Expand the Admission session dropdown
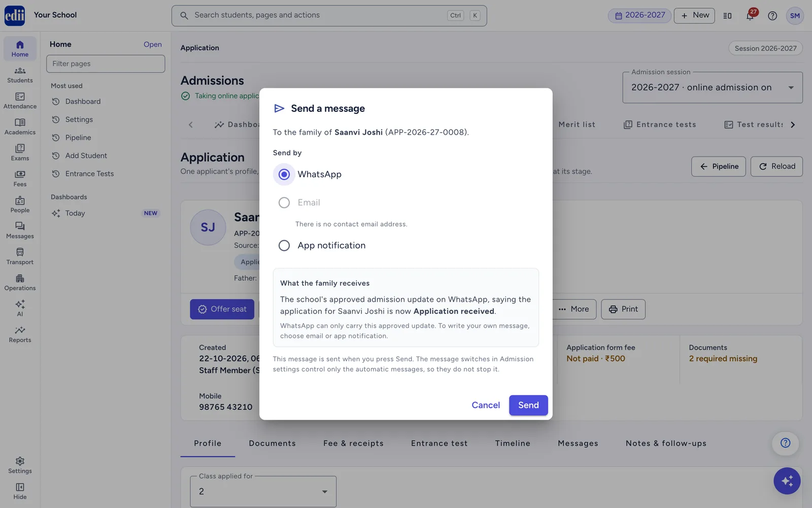 tap(713, 87)
